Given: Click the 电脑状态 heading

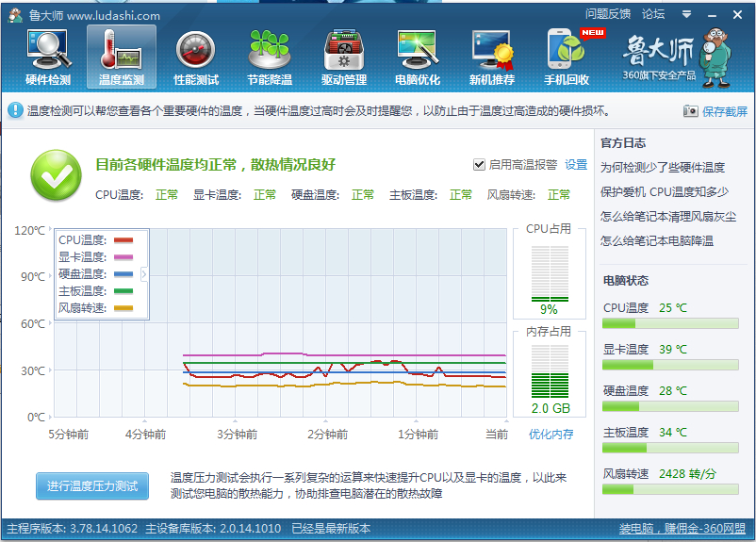Looking at the screenshot, I should (x=626, y=280).
